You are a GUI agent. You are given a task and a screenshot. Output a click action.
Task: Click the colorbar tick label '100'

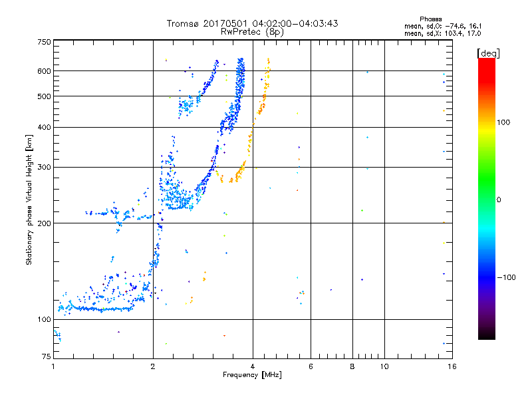503,122
